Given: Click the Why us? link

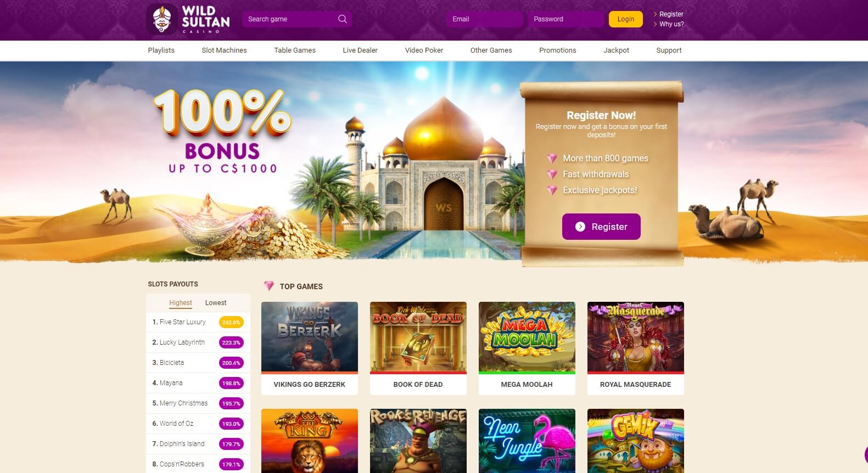Looking at the screenshot, I should [x=671, y=24].
